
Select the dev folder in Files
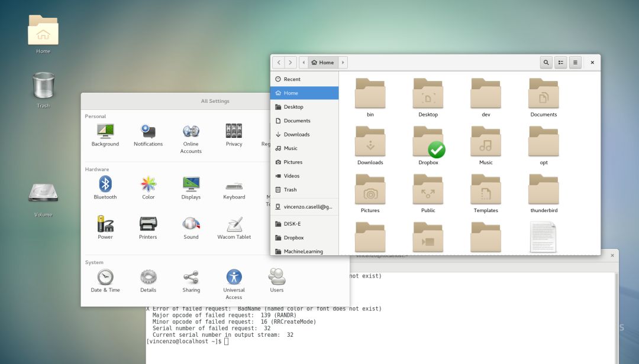click(x=486, y=97)
